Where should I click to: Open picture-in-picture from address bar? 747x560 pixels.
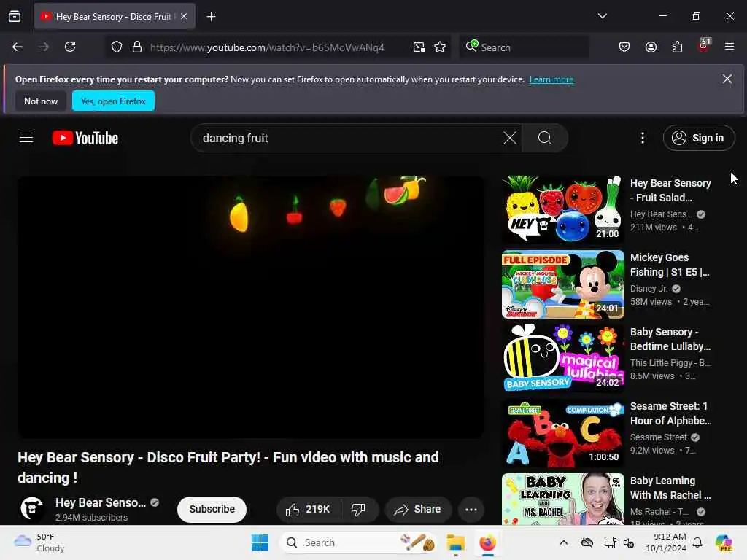tap(419, 47)
